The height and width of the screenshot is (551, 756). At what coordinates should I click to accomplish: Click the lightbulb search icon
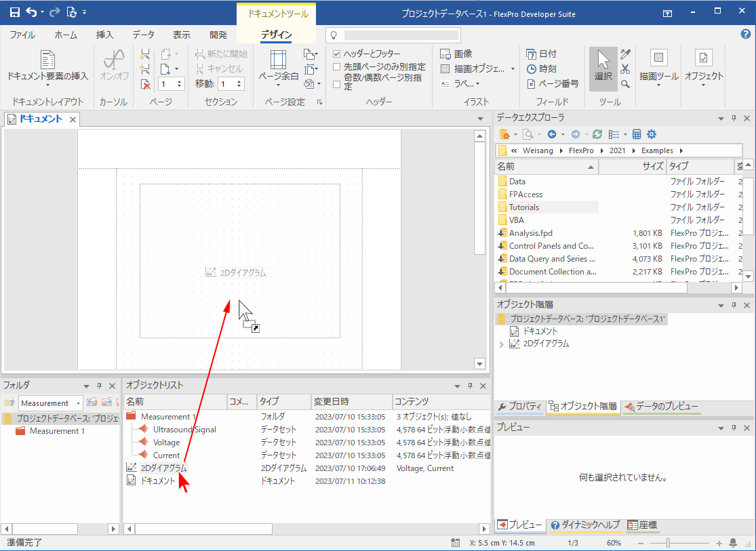[334, 35]
